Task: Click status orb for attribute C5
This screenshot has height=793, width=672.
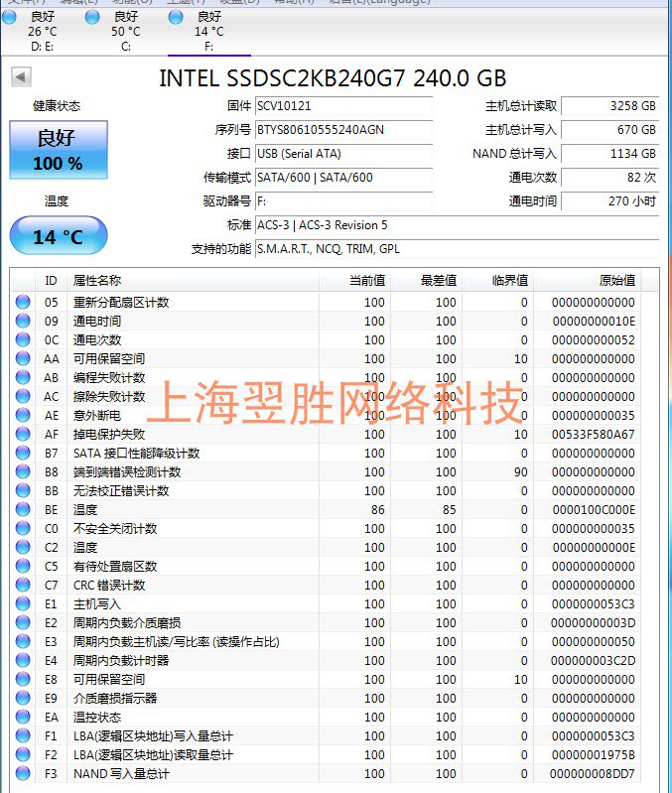Action: click(23, 566)
